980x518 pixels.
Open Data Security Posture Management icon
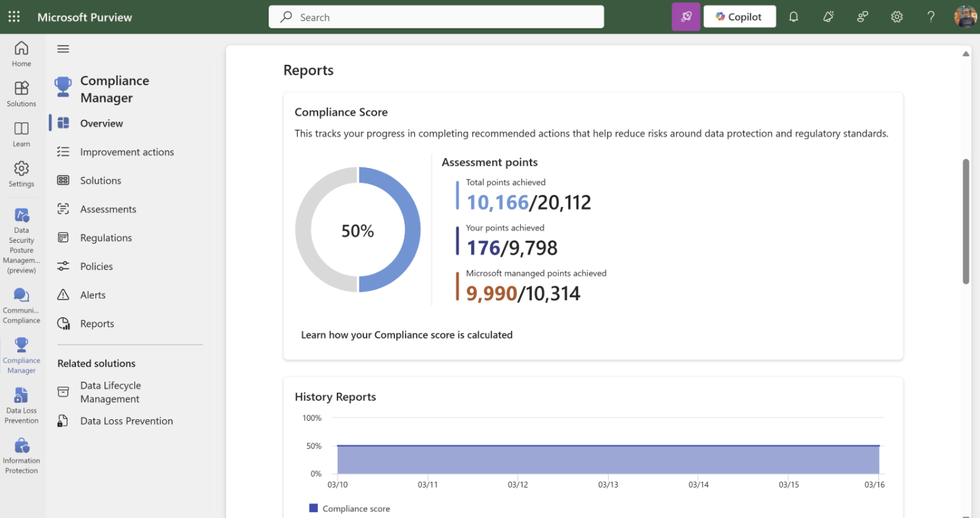tap(21, 215)
